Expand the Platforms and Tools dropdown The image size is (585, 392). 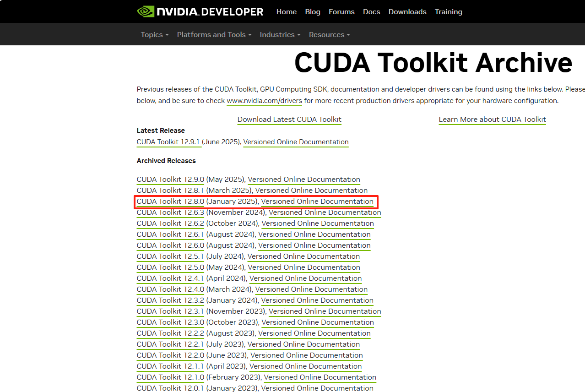[x=214, y=35]
